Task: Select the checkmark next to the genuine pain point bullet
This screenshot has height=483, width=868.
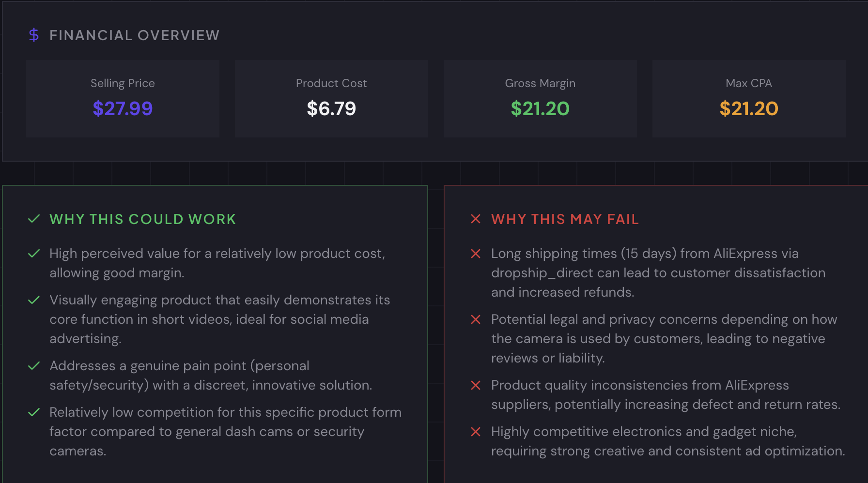Action: click(x=33, y=365)
